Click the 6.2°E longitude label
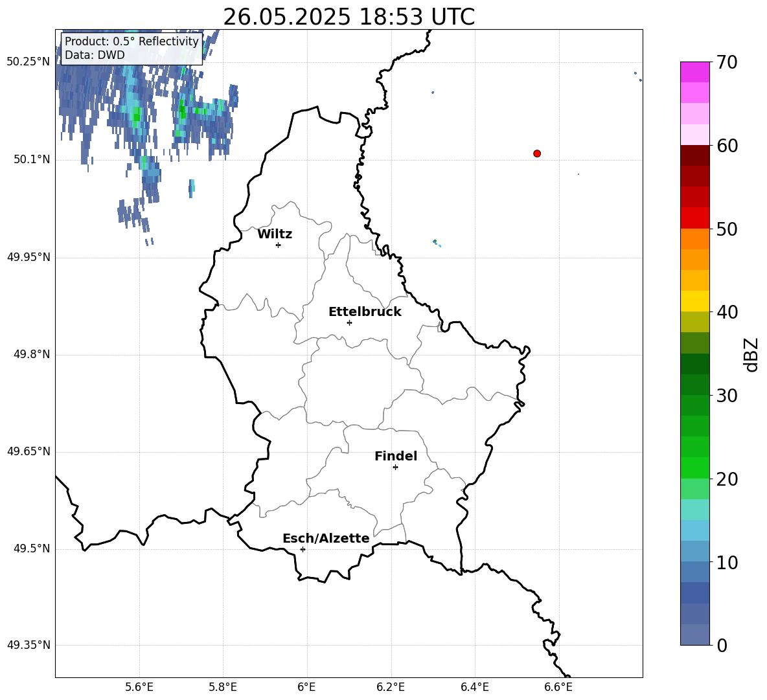Viewport: 767px width, 700px height. tap(391, 687)
